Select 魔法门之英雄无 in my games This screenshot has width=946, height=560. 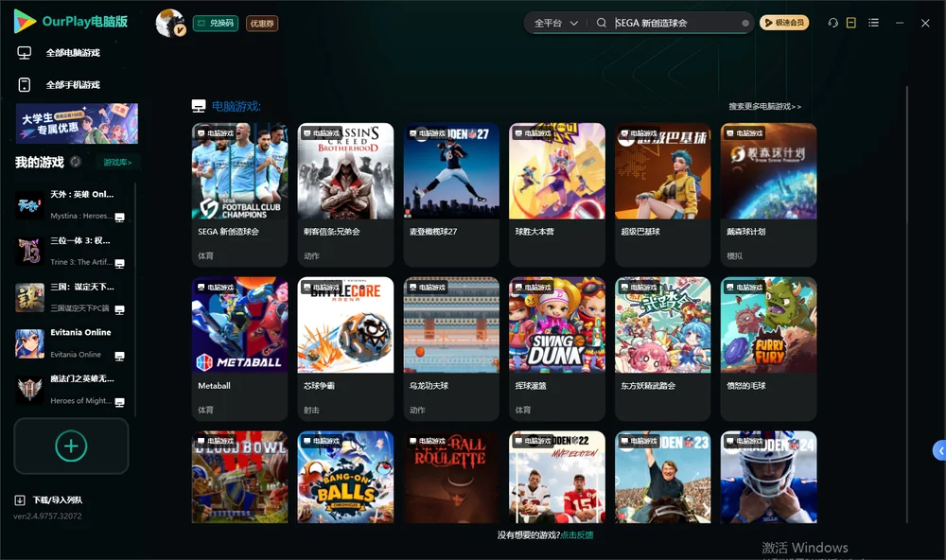coord(71,391)
